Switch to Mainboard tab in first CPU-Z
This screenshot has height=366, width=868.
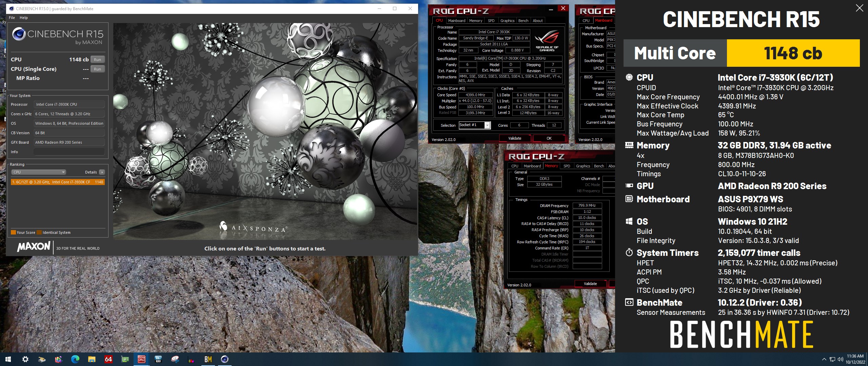[457, 21]
